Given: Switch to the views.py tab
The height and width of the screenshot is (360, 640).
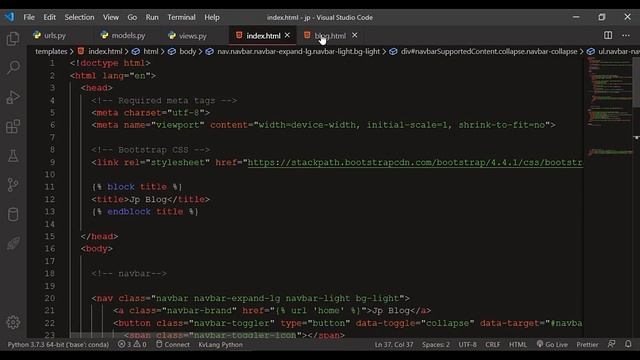Looking at the screenshot, I should click(188, 36).
